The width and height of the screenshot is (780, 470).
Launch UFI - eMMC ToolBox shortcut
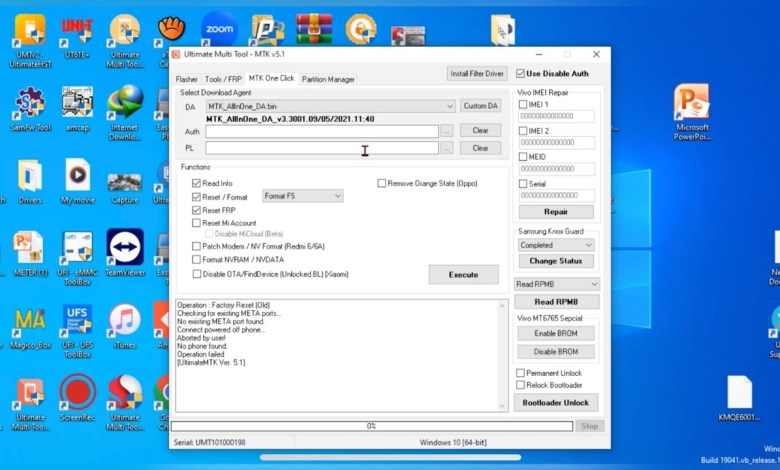pos(77,259)
